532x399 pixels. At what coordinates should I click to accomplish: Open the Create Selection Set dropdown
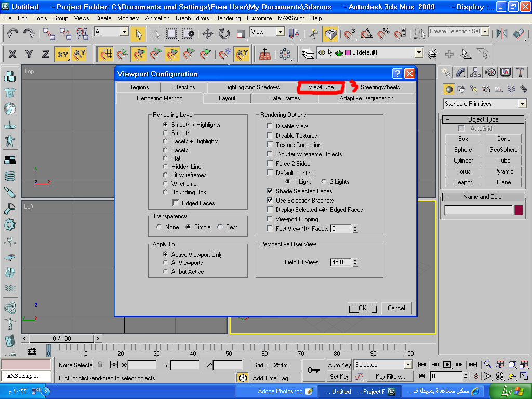point(485,32)
